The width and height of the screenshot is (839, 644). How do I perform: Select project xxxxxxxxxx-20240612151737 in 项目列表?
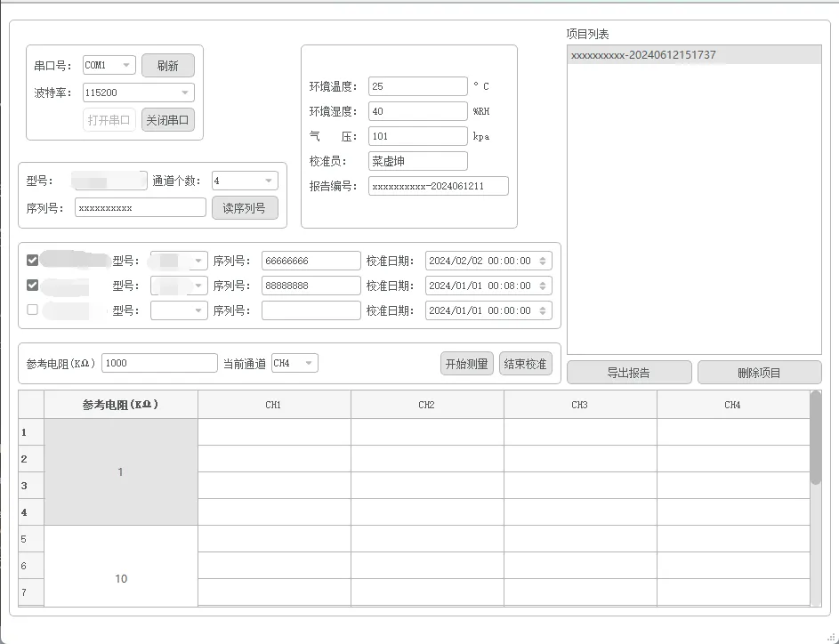coord(694,55)
